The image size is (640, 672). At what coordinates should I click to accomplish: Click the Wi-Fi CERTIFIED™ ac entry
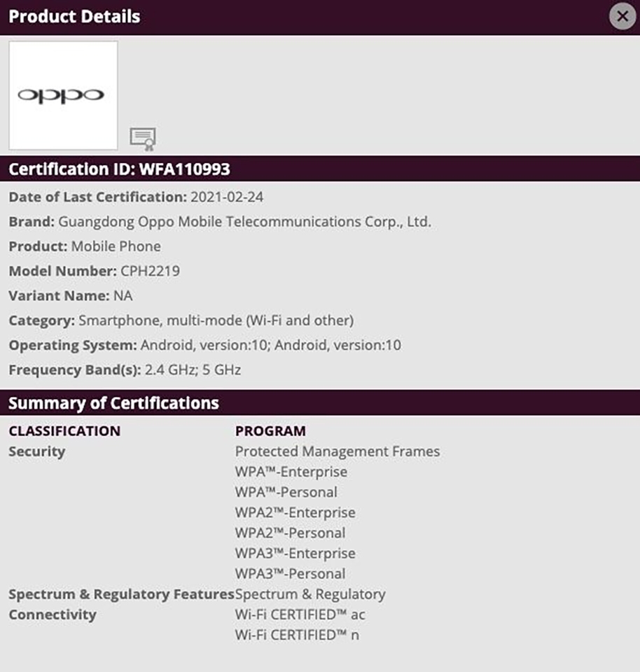tap(300, 615)
